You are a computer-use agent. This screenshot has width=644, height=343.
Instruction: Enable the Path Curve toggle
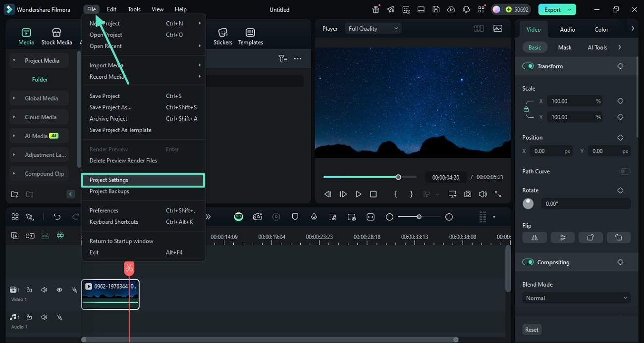point(625,171)
